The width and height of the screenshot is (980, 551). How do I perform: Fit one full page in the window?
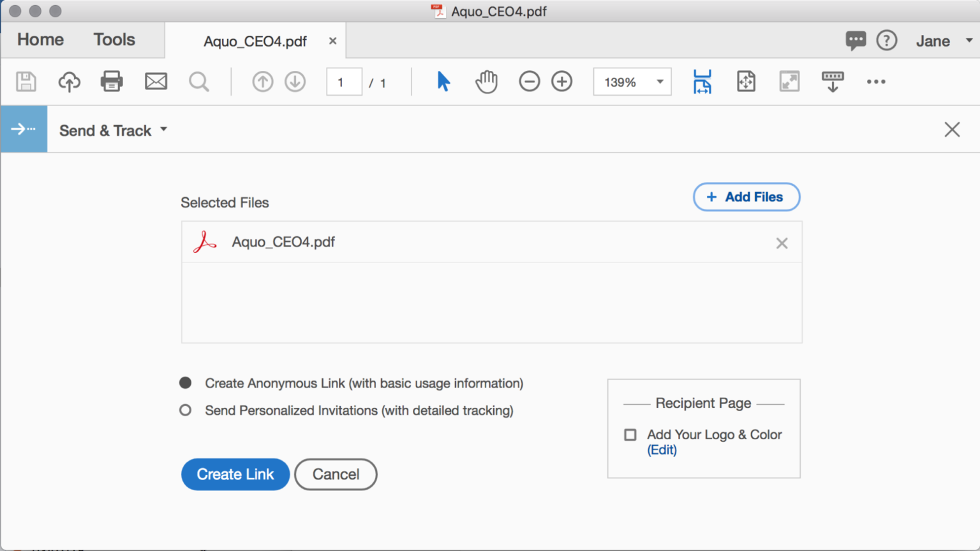click(x=746, y=81)
